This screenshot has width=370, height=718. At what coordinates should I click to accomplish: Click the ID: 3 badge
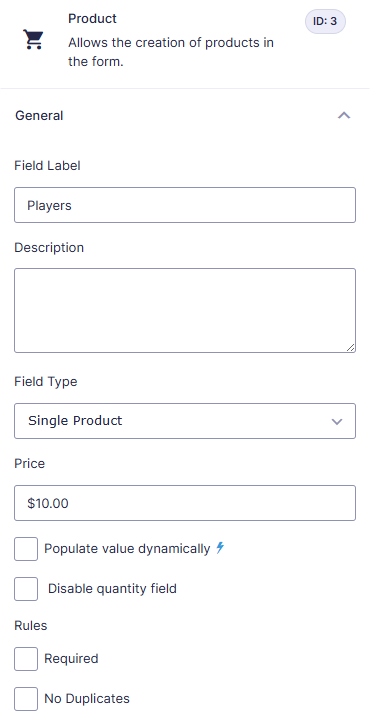pyautogui.click(x=325, y=22)
